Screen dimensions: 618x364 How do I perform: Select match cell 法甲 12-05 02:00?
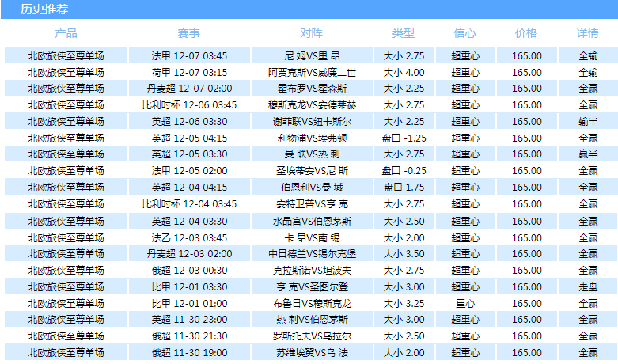(189, 171)
